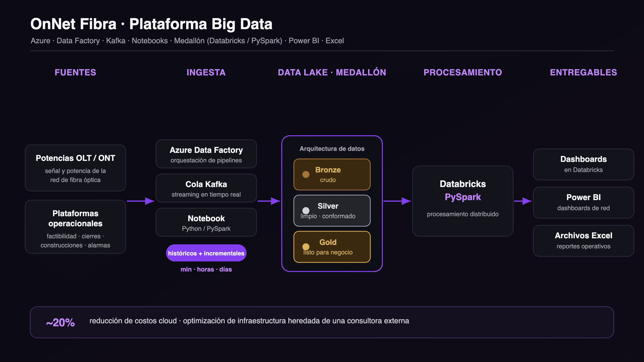Click the DATA LAKE · MEDALLÓN heading
The image size is (644, 362).
[x=332, y=72]
